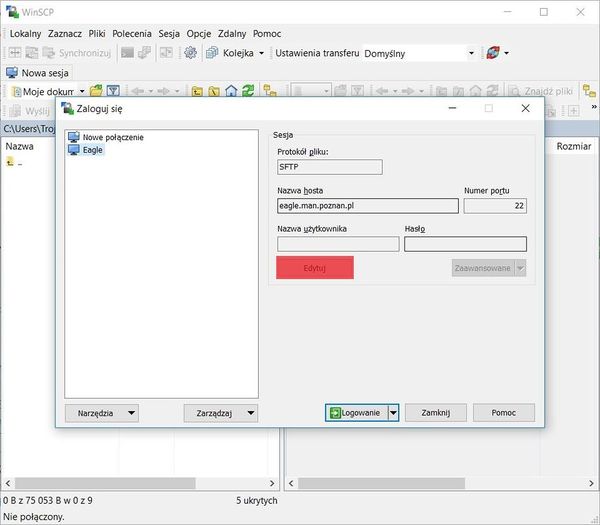The image size is (600, 525).
Task: Click the local back arrow icon
Action: point(138,91)
